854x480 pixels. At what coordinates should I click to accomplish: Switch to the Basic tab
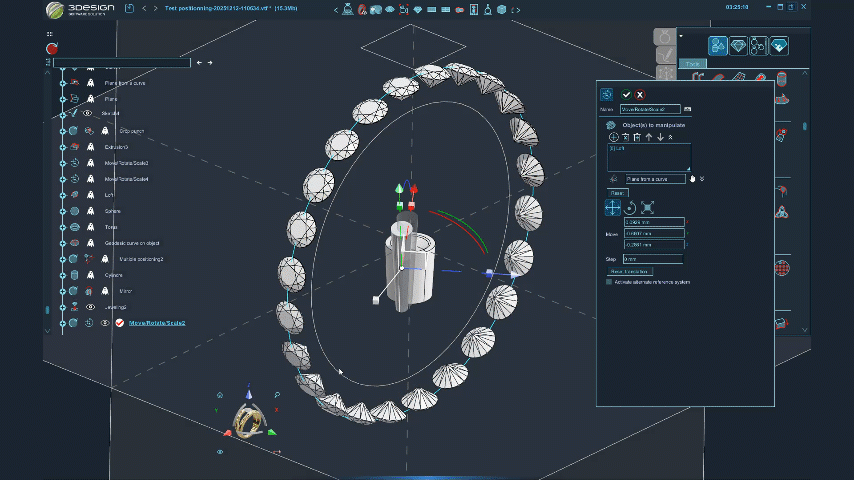click(616, 193)
